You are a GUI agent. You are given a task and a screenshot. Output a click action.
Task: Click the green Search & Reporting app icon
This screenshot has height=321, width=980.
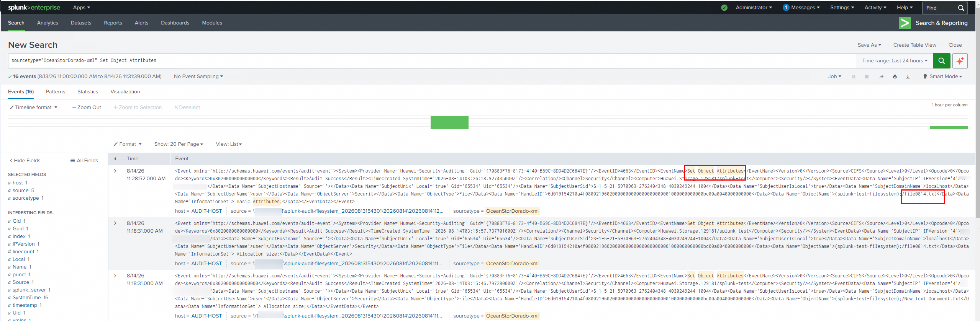tap(905, 23)
